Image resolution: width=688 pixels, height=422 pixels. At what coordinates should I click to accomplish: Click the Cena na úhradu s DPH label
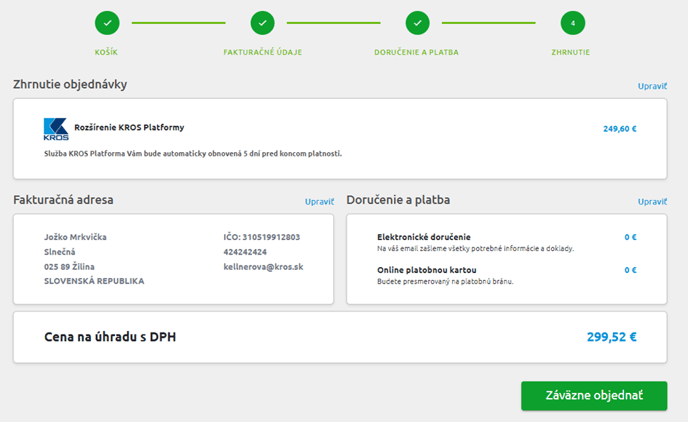[x=110, y=337]
